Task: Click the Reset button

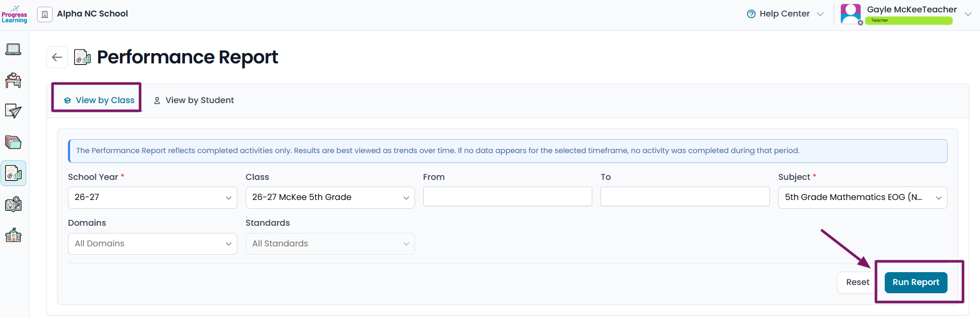Action: pos(857,282)
